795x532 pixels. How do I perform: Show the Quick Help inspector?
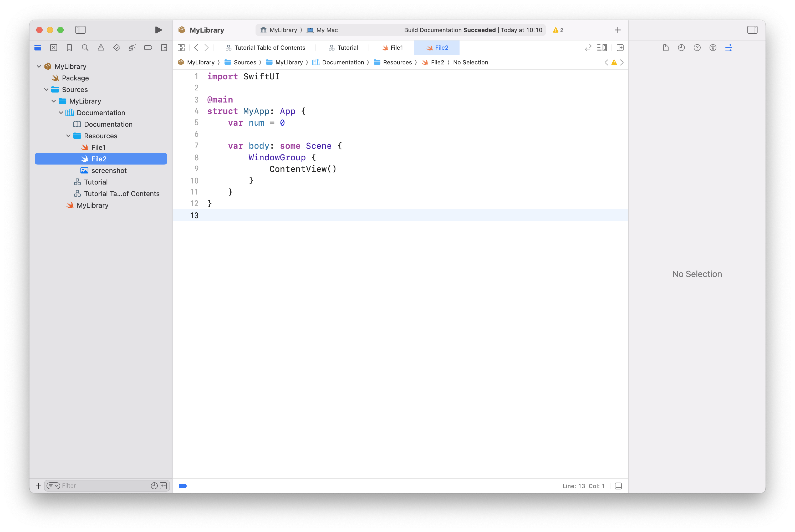pyautogui.click(x=697, y=48)
